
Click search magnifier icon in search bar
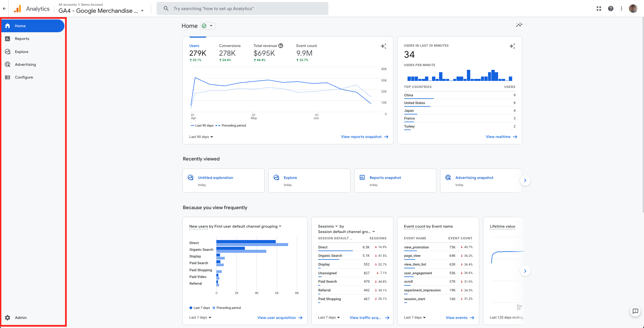pyautogui.click(x=166, y=9)
